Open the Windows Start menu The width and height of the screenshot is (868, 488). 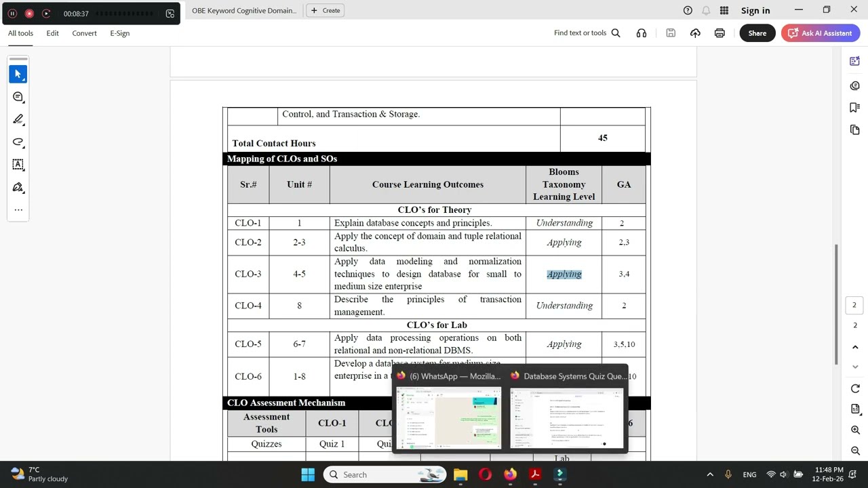coord(308,474)
